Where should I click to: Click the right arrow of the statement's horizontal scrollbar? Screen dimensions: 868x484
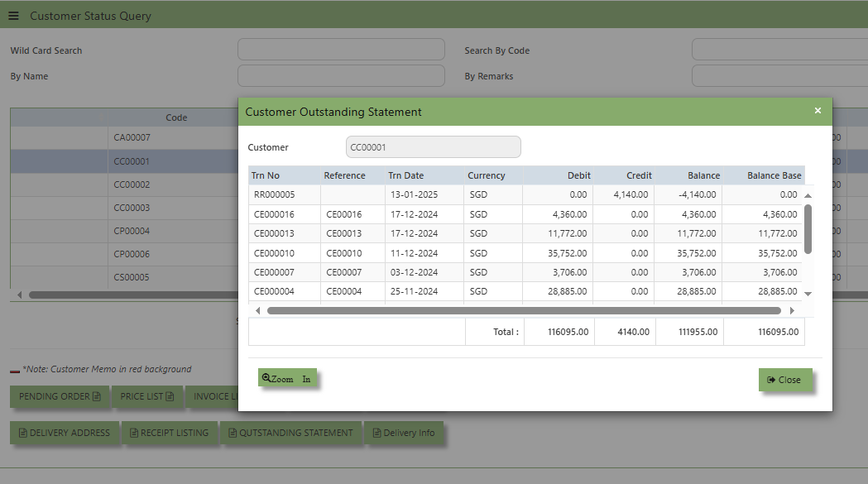pos(792,311)
